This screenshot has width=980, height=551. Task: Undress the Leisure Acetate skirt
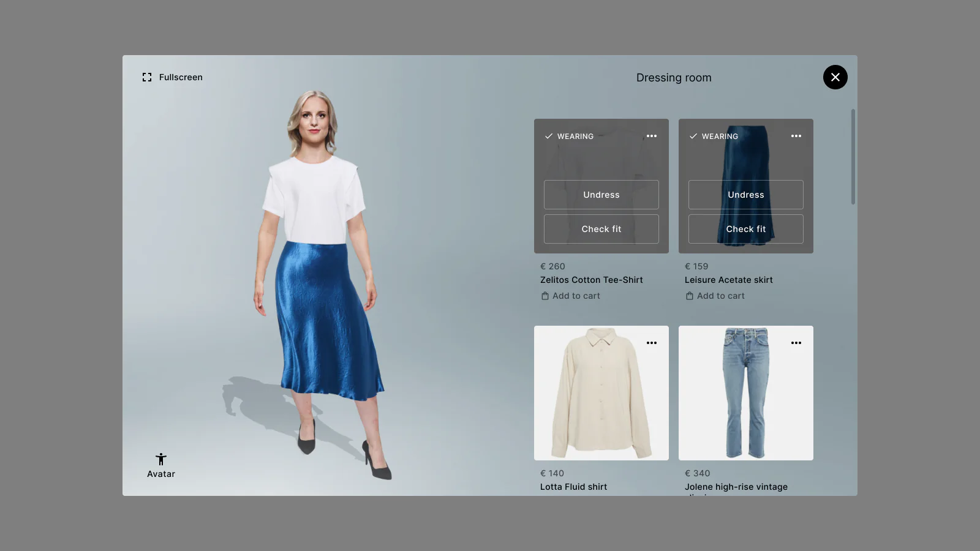[745, 195]
